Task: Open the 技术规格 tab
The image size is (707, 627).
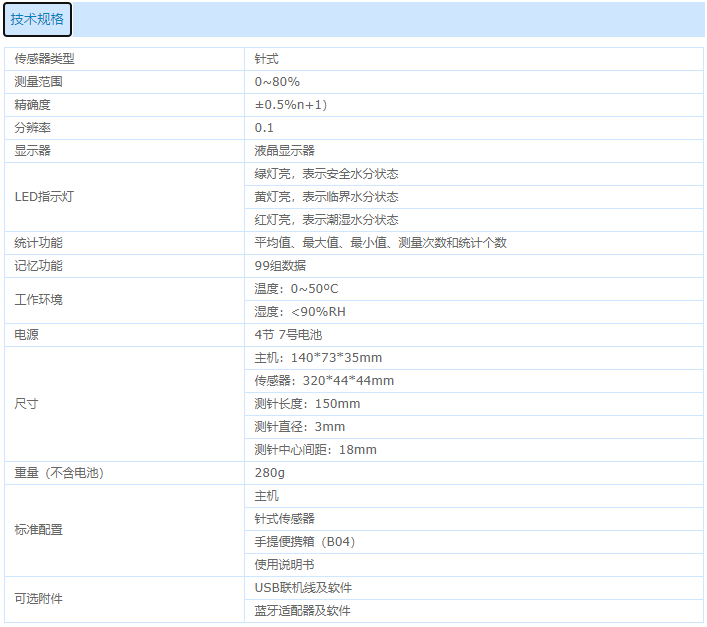Action: (x=37, y=19)
